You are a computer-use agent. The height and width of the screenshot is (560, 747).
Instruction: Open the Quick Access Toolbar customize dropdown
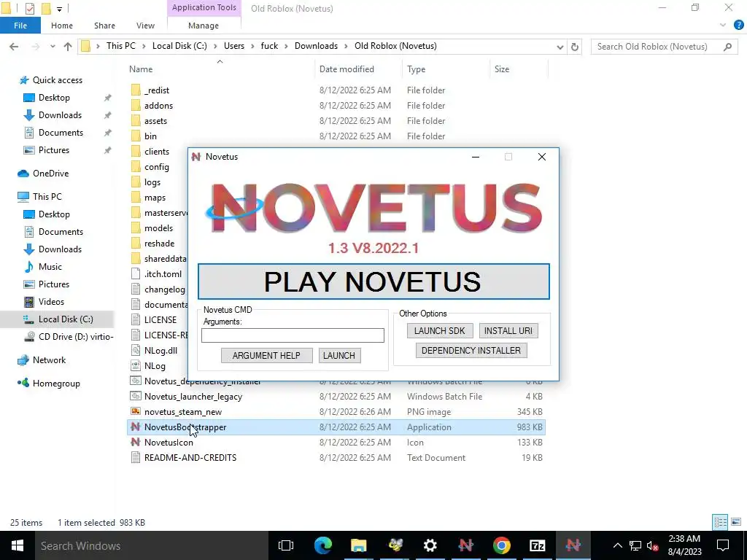tap(59, 9)
